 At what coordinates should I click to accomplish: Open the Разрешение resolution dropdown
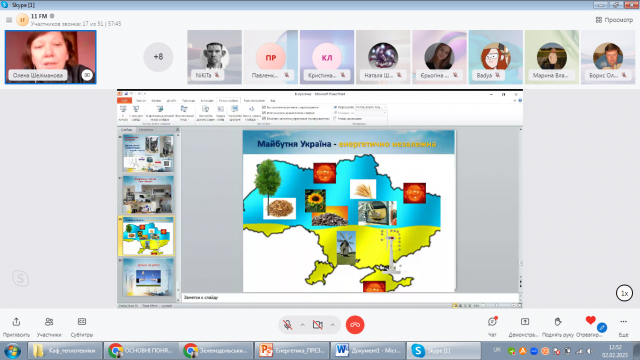click(371, 107)
